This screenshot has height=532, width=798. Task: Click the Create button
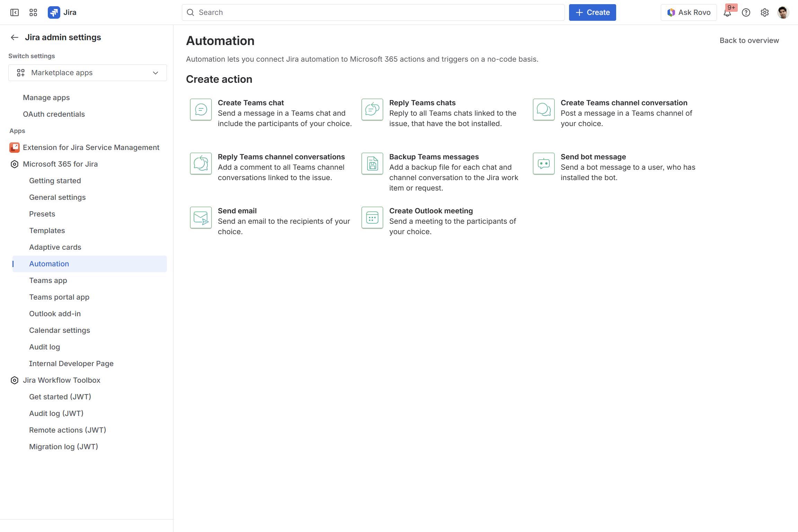(x=593, y=12)
